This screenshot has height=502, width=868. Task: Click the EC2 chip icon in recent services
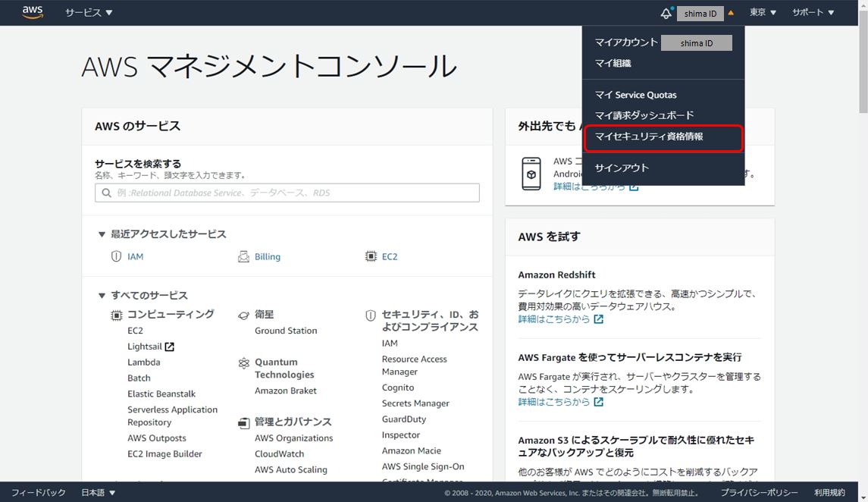click(371, 256)
